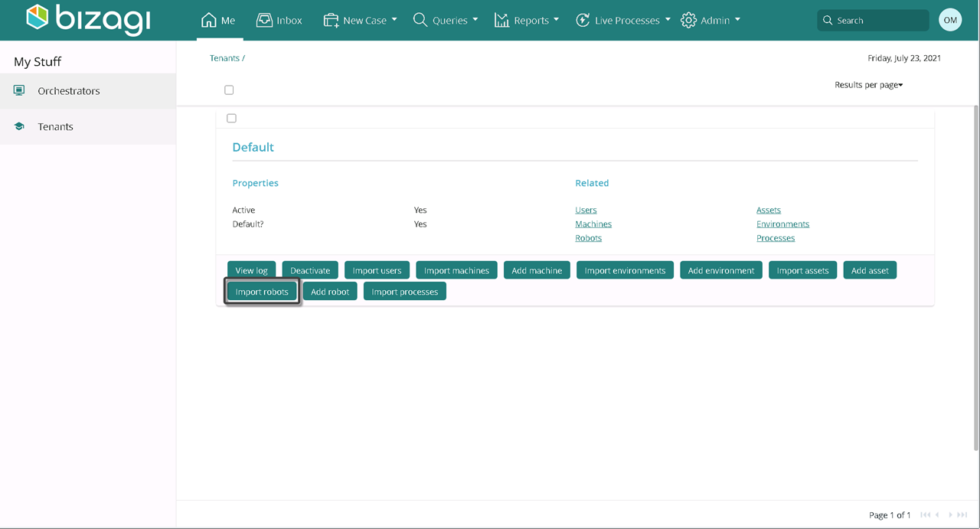Click the Orchestrators monitor icon
The width and height of the screenshot is (980, 529).
(19, 90)
